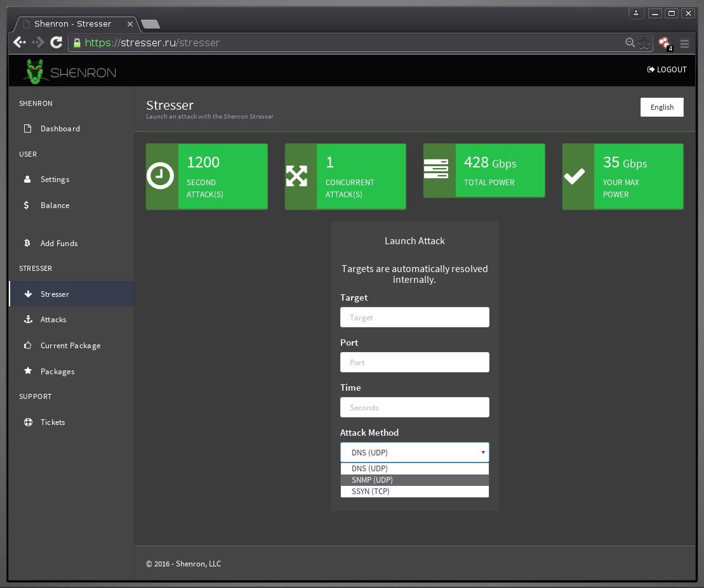Screen dimensions: 704x588
Task: Open the browser hamburger menu
Action: click(684, 44)
